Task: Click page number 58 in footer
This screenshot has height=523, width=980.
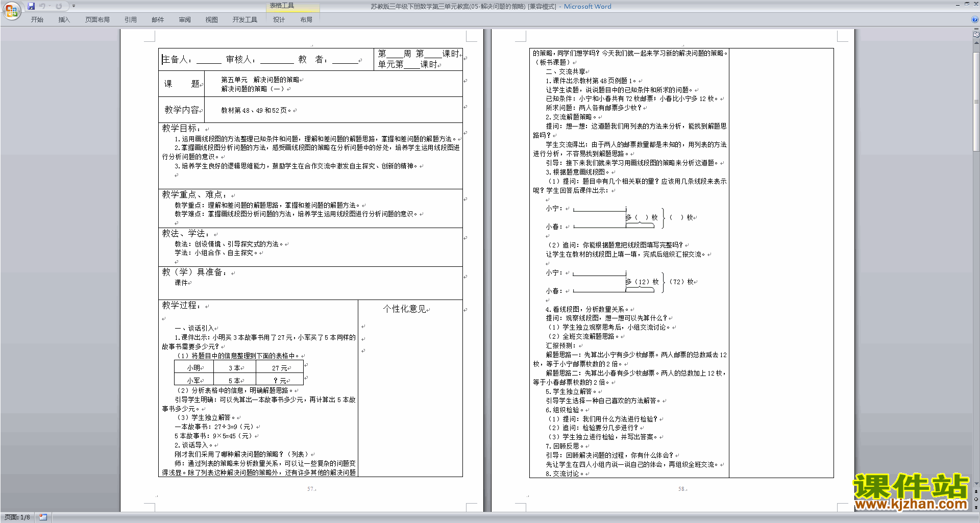Action: (681, 489)
